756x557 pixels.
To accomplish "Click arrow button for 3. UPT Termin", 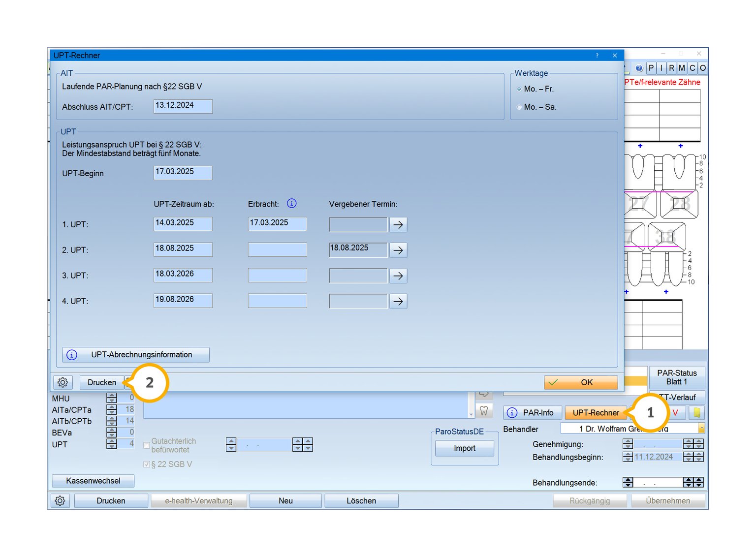I will coord(398,276).
